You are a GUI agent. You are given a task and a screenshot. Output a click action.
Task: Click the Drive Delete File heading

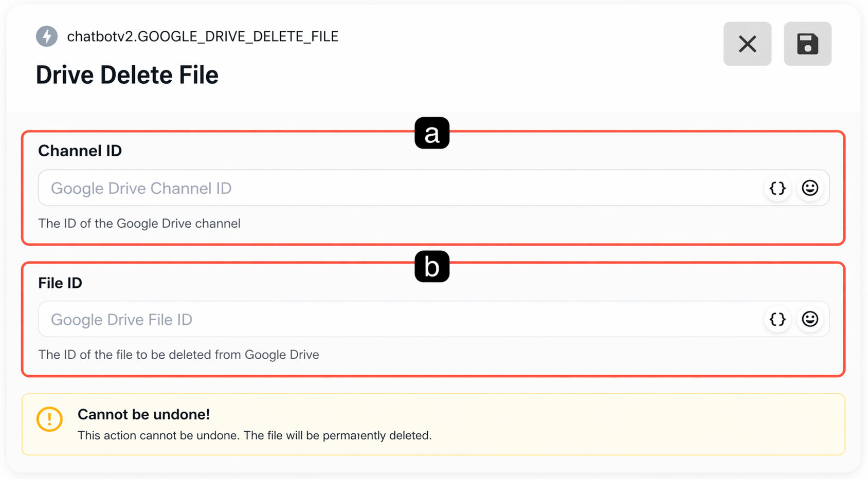coord(127,75)
